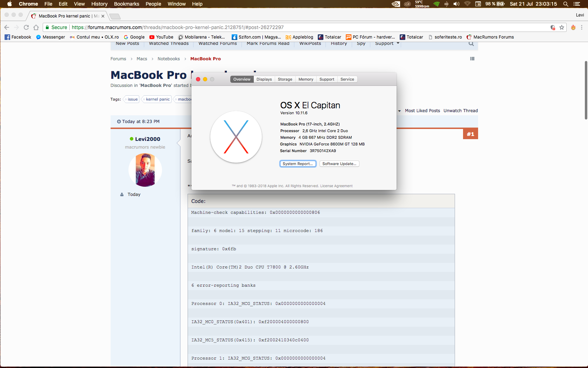The image size is (588, 368).
Task: Switch to the Support tab in About window
Action: (x=327, y=79)
